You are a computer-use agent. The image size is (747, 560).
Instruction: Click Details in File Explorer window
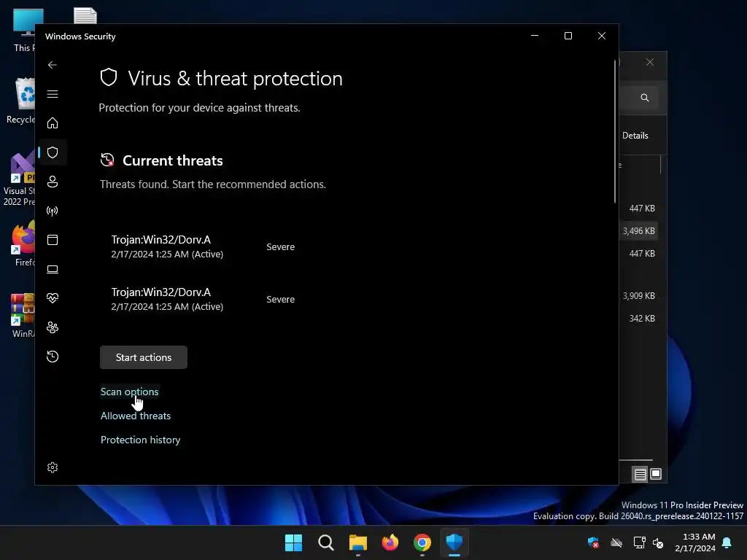635,136
